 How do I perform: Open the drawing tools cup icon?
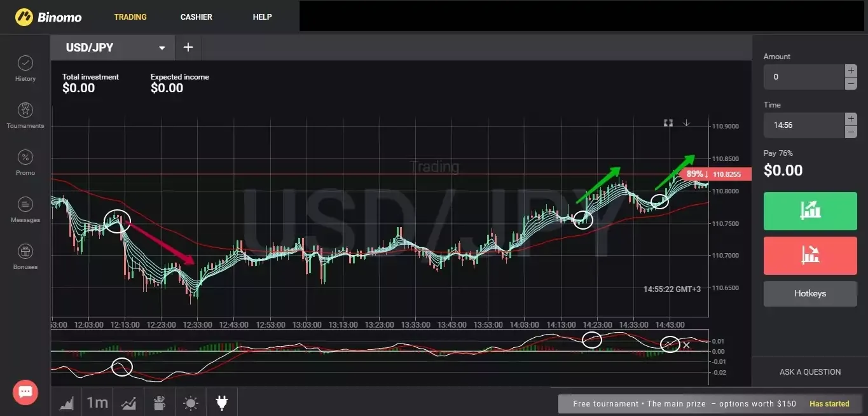[x=160, y=402]
